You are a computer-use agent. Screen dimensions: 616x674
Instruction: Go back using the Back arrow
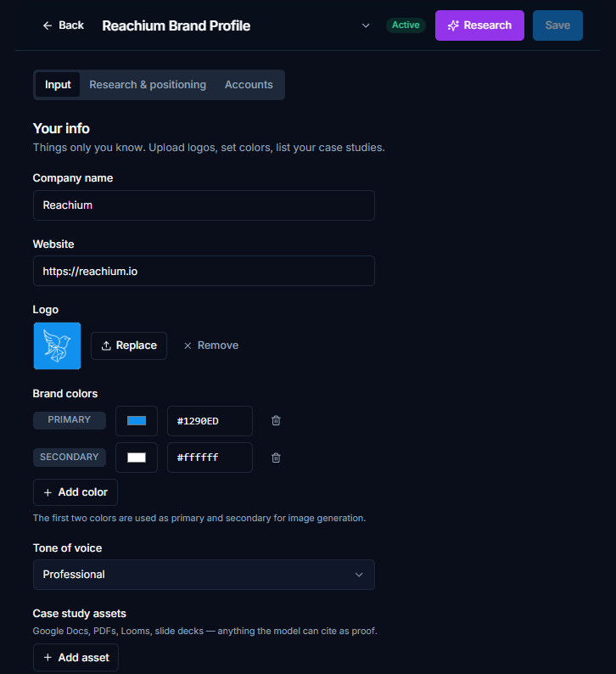63,25
